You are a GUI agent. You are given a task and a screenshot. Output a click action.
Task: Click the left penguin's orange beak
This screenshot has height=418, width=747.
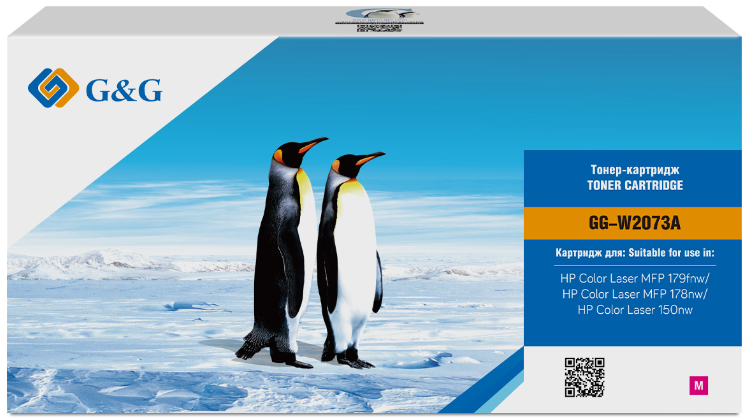coord(313,144)
